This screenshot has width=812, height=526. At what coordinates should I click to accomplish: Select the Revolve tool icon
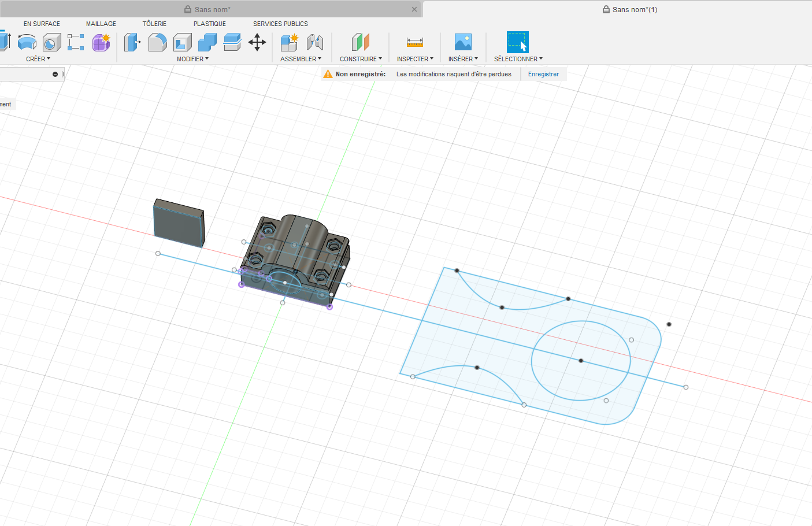tap(27, 42)
